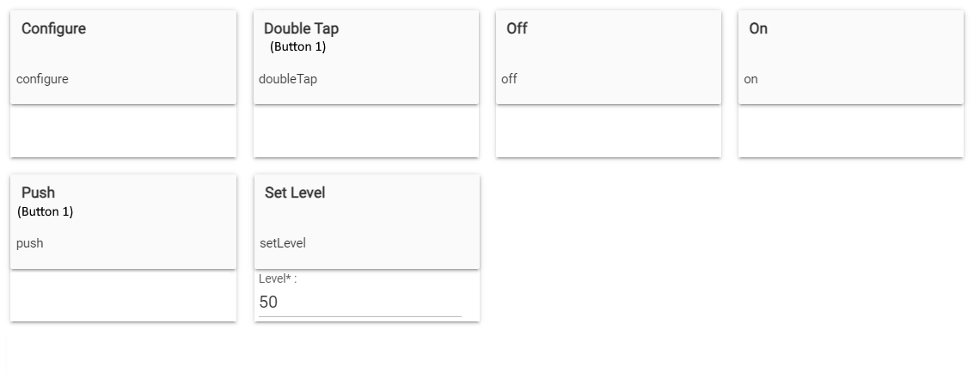Focus the Level input field showing 50
Screen dimensions: 980x385
point(359,302)
